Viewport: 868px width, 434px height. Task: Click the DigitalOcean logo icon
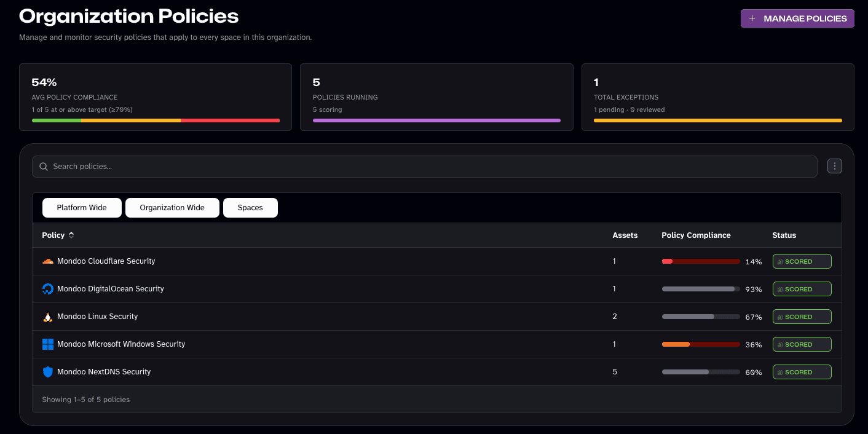click(x=48, y=289)
